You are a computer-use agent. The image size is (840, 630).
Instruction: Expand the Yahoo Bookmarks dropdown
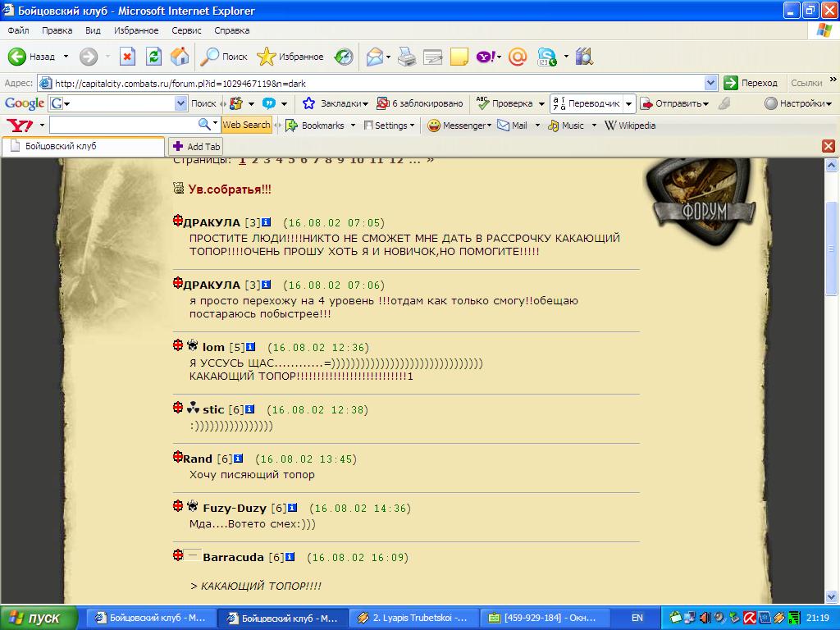tap(353, 126)
